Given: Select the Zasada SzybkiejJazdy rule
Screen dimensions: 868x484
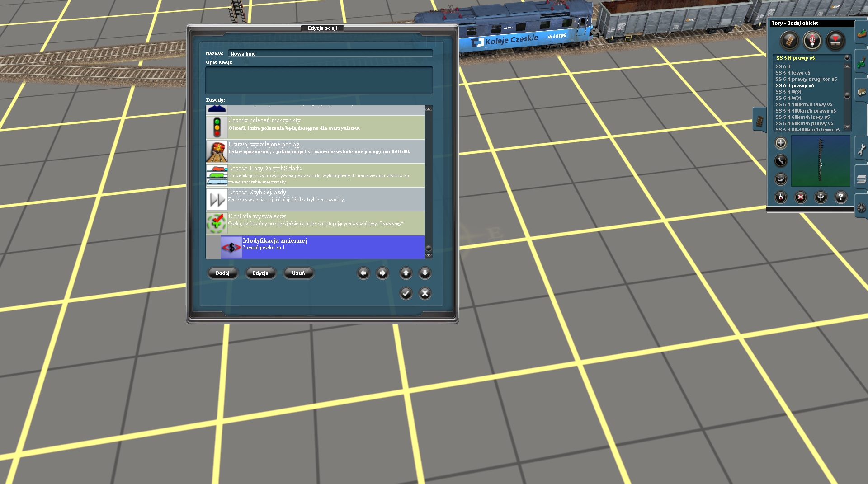Looking at the screenshot, I should pos(315,199).
